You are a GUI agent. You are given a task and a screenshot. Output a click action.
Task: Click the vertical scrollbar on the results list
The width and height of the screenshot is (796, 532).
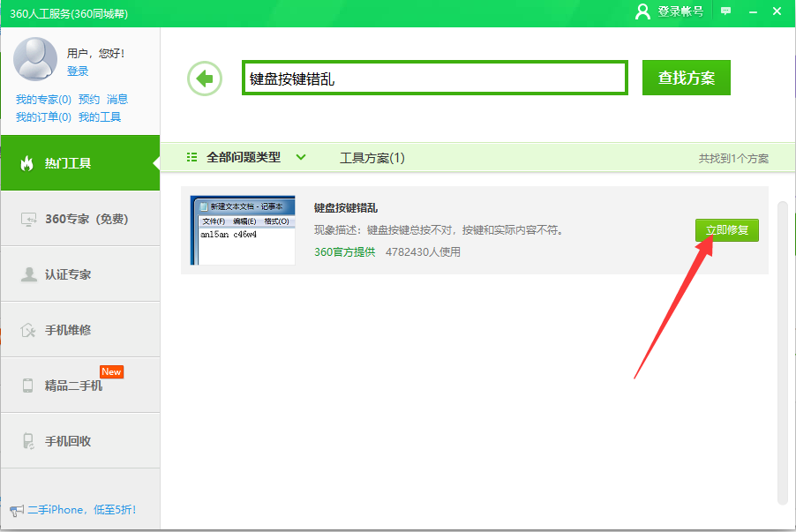(782, 353)
